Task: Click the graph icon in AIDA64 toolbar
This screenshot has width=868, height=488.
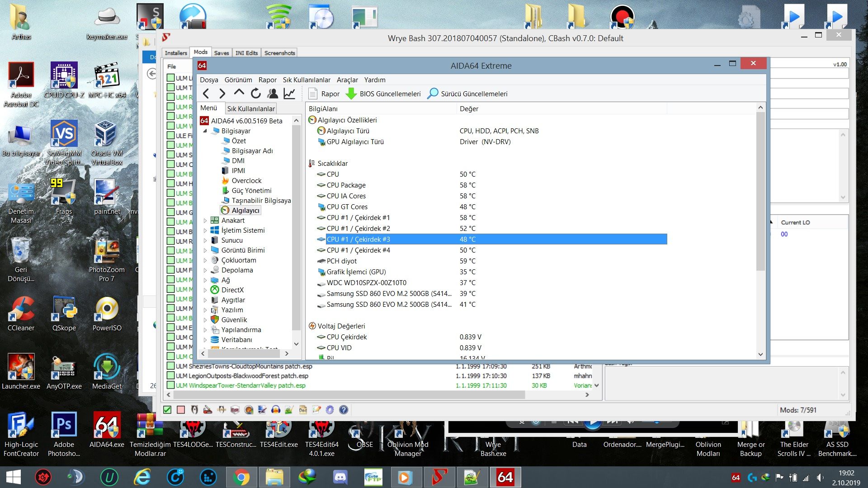Action: tap(289, 94)
